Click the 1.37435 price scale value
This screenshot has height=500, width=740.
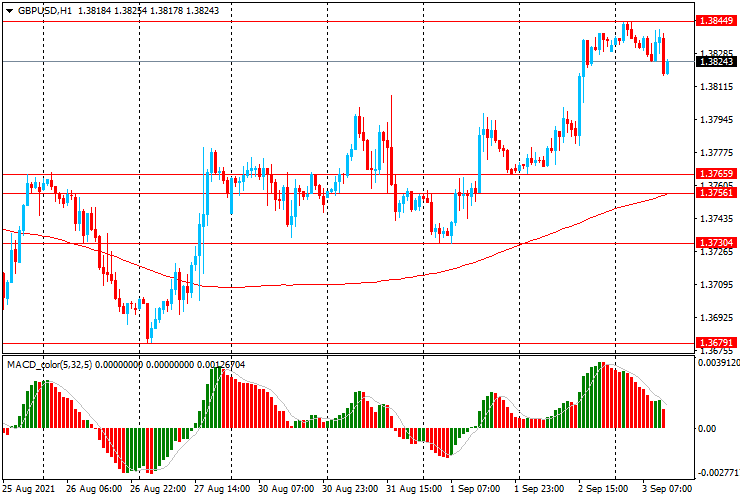[717, 219]
